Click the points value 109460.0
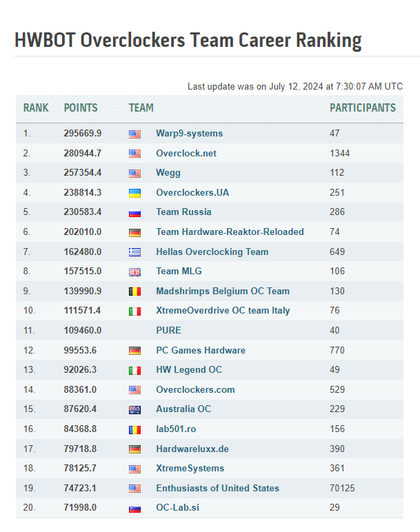The image size is (420, 532). click(83, 331)
